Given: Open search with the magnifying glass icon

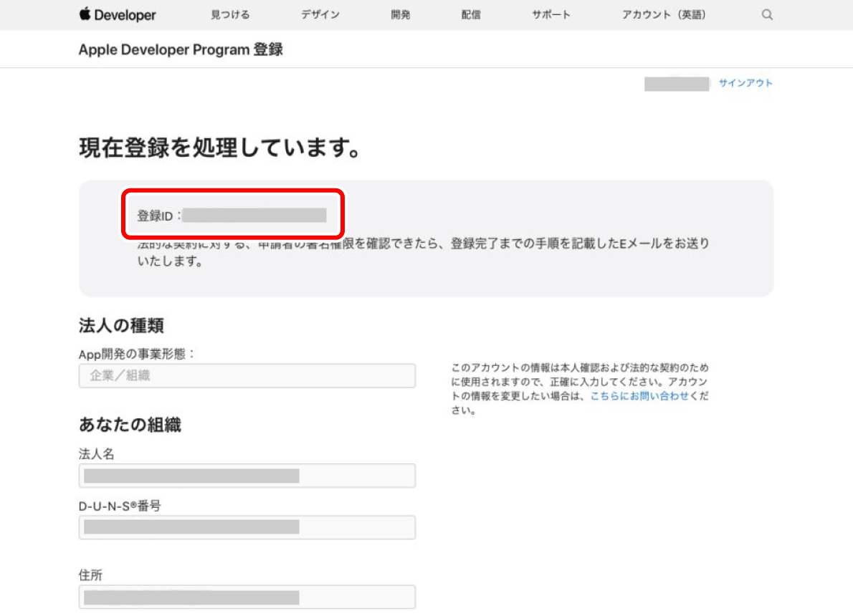Looking at the screenshot, I should pyautogui.click(x=767, y=15).
